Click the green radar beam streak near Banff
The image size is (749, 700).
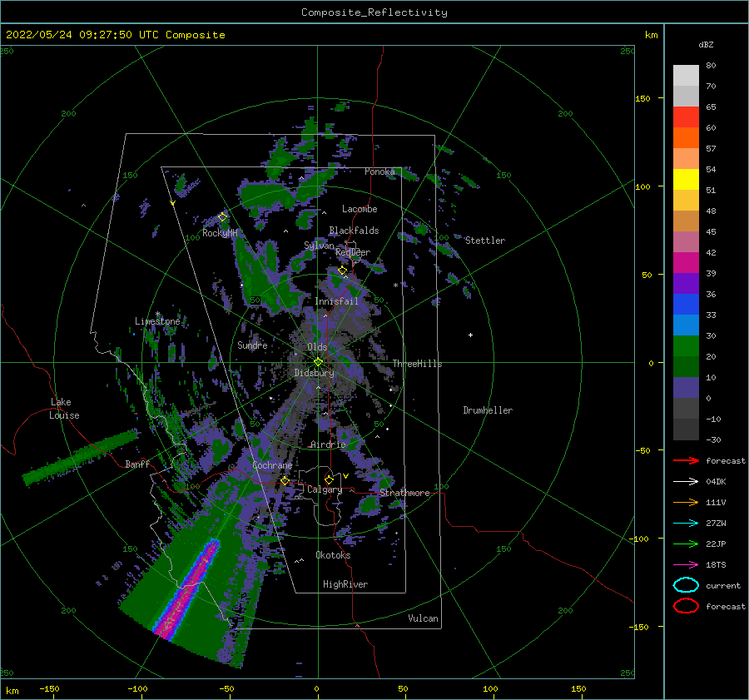[82, 457]
